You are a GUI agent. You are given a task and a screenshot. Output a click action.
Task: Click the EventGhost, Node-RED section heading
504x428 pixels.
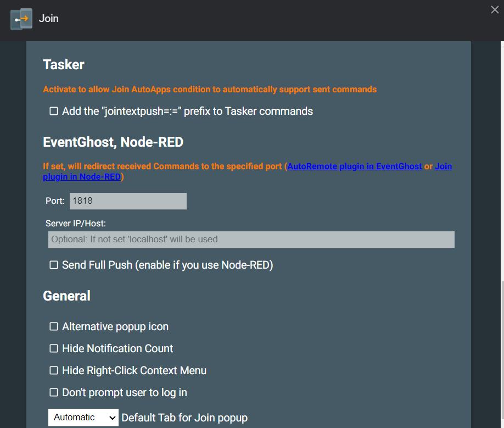tap(113, 142)
